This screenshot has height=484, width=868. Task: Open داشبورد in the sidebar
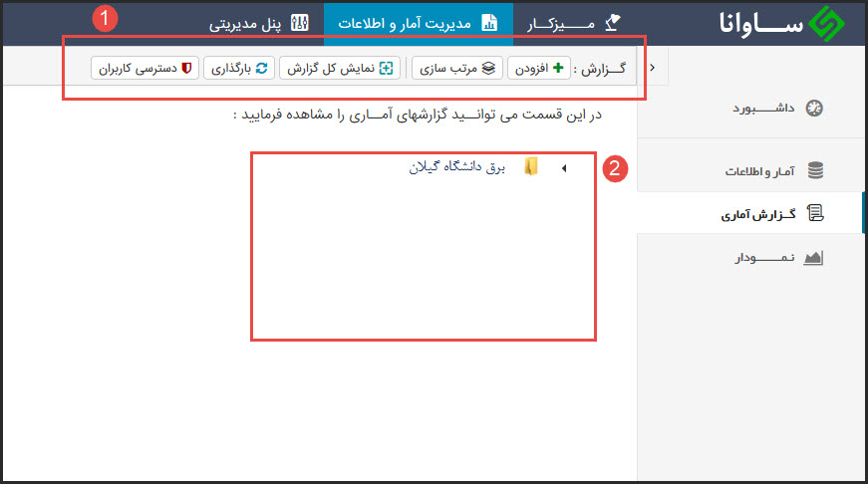pyautogui.click(x=752, y=109)
